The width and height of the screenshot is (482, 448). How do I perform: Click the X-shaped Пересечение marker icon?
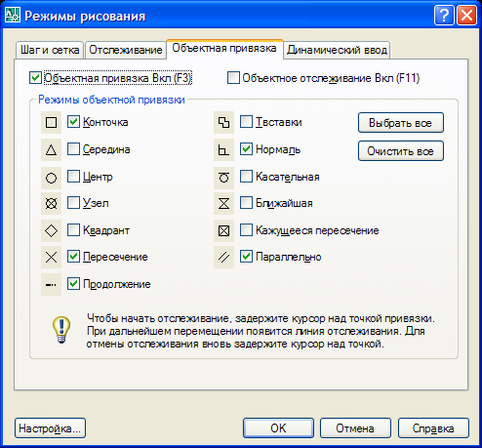[x=51, y=258]
